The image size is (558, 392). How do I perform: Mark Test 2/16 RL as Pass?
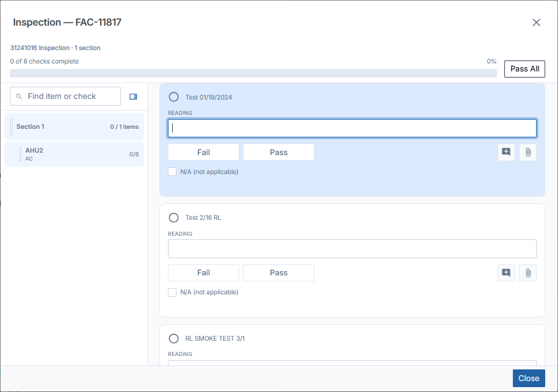(278, 273)
